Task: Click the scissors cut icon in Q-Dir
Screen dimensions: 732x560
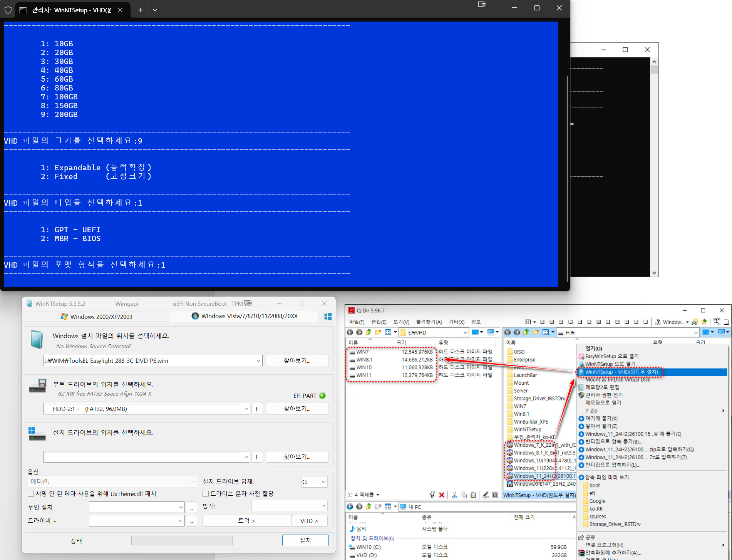Action: (x=454, y=495)
